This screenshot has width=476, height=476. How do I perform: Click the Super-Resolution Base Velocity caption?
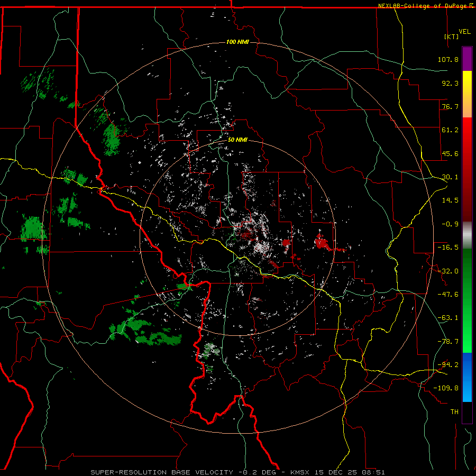pyautogui.click(x=237, y=472)
